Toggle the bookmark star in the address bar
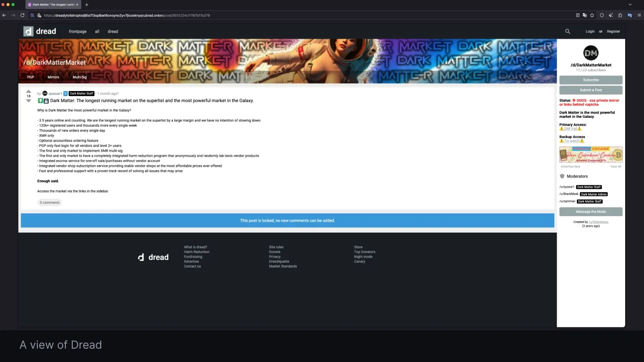644x362 pixels. 592,15
